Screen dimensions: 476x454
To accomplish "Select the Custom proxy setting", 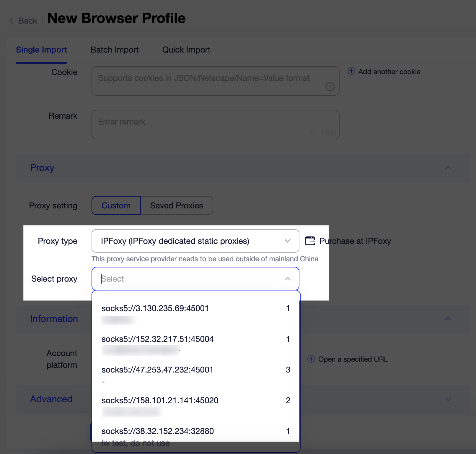I will 116,205.
